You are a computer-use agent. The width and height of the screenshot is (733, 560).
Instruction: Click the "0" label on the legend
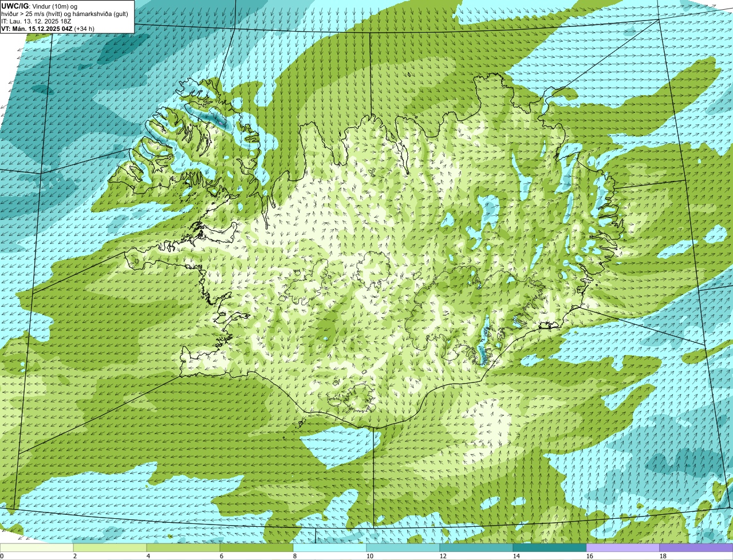(2, 556)
